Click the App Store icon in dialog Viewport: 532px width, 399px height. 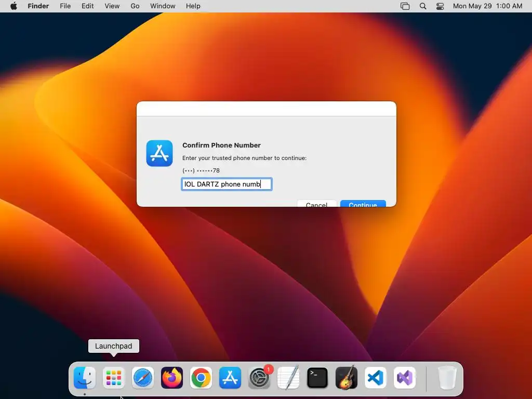[159, 153]
